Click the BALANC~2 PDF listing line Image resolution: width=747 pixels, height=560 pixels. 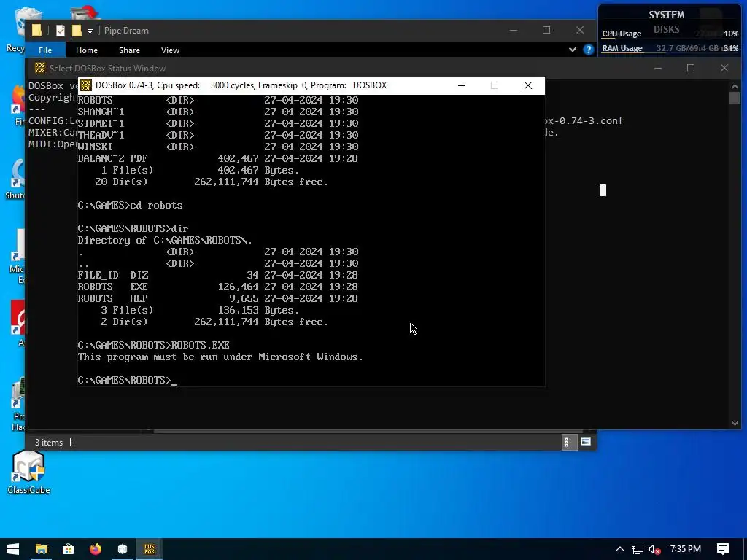(217, 158)
